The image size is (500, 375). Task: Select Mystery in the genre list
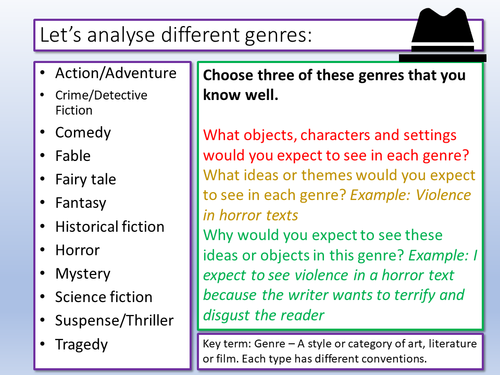[83, 274]
